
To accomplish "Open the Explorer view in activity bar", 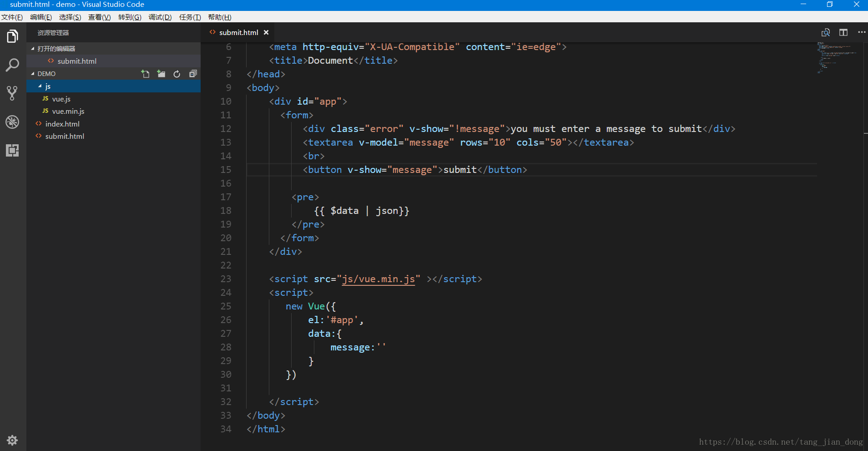I will tap(13, 36).
